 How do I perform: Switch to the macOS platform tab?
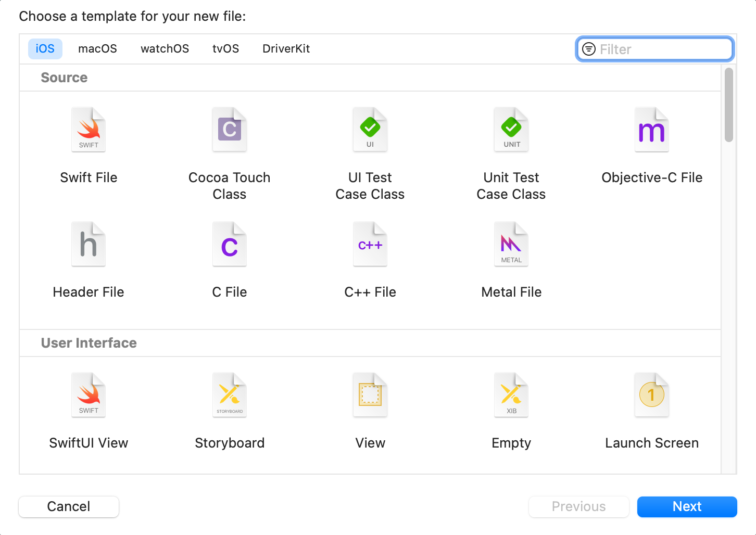[97, 49]
